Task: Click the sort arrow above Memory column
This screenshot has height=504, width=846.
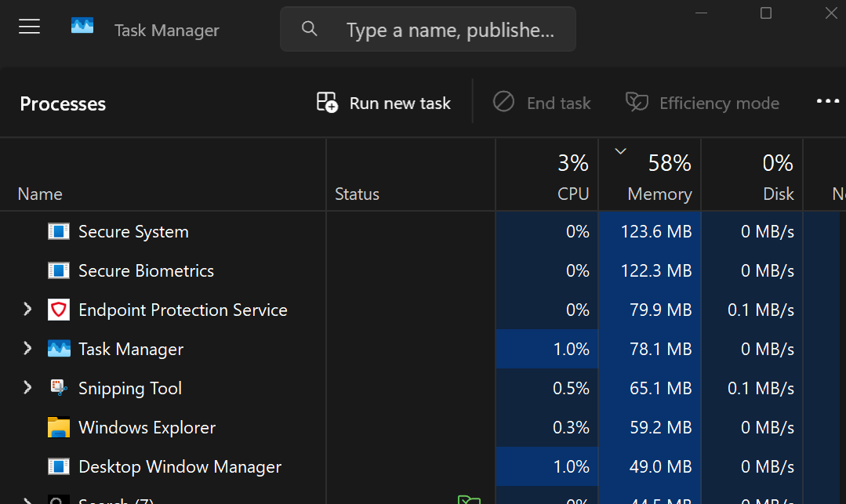Action: click(x=620, y=151)
